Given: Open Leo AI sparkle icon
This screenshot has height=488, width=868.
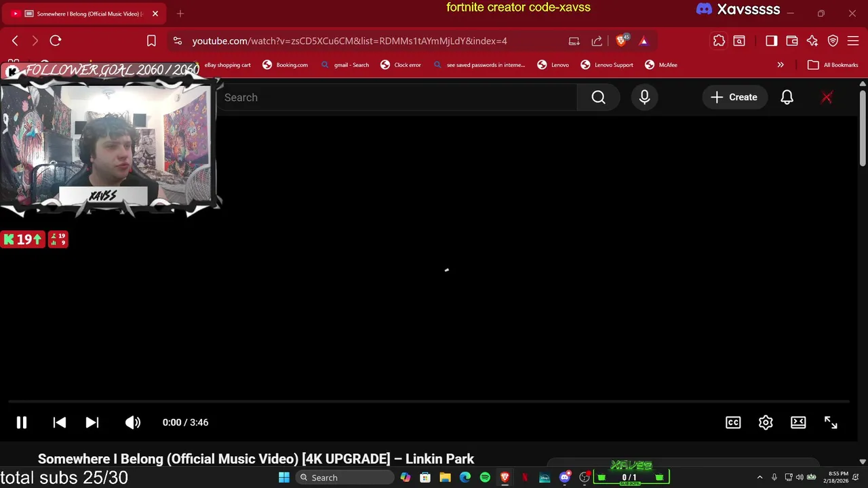Looking at the screenshot, I should click(x=812, y=41).
